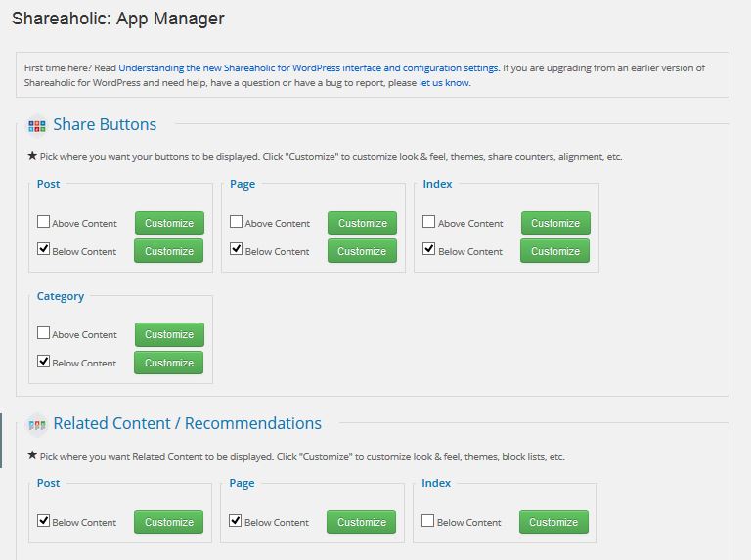This screenshot has width=751, height=560.
Task: Customize Page related content settings
Action: (x=361, y=522)
